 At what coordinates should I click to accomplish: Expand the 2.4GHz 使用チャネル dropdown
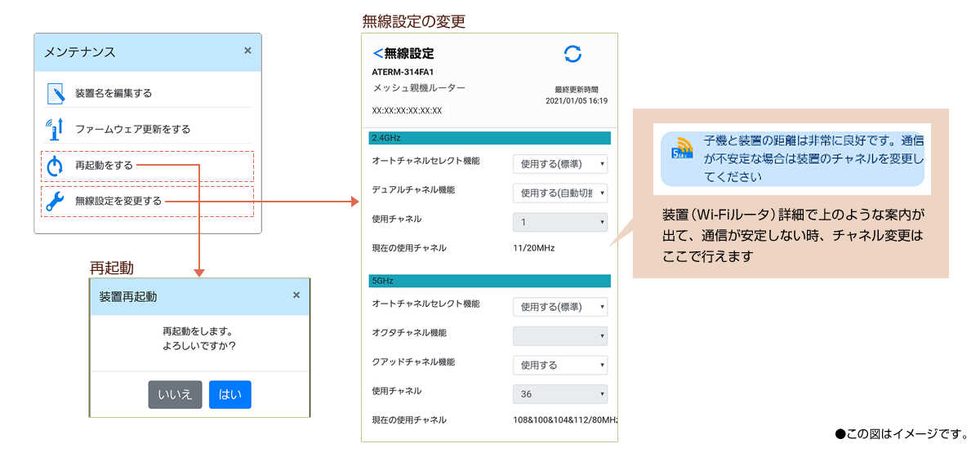(x=560, y=222)
